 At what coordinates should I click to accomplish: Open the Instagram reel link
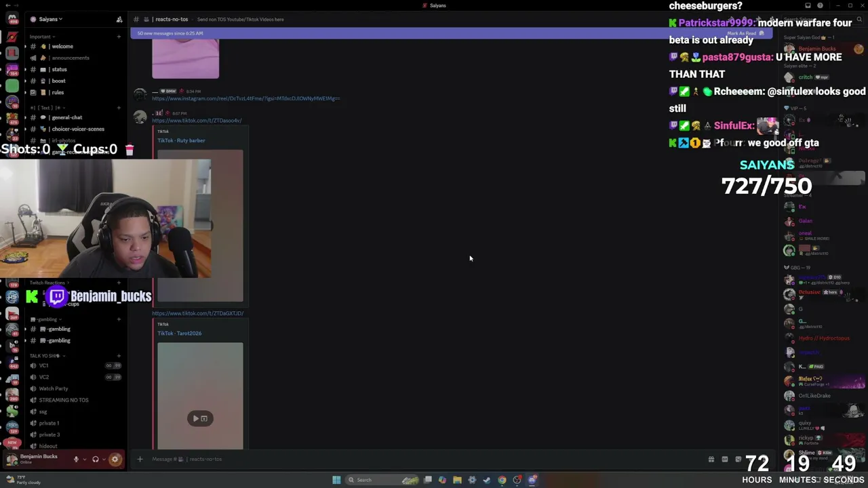point(245,98)
